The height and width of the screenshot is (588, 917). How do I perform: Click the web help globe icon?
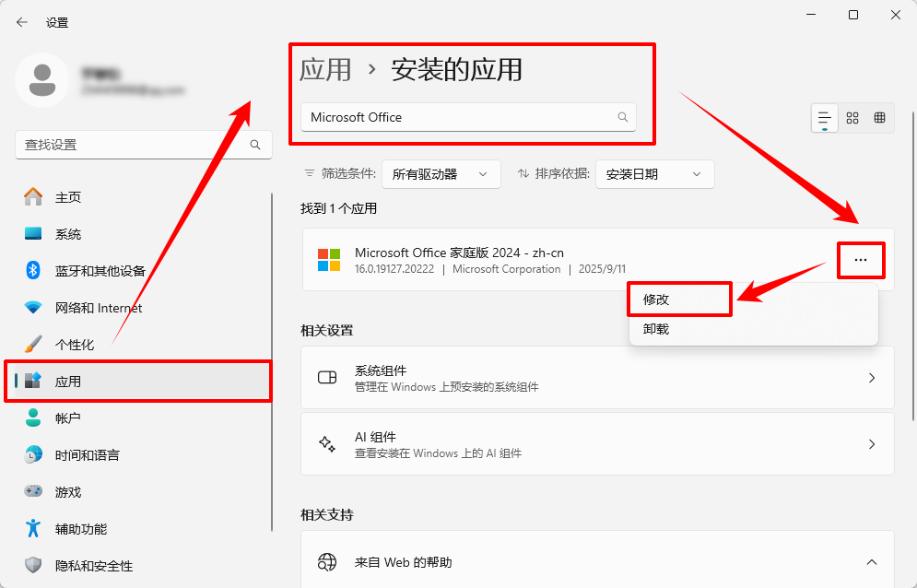tap(327, 562)
